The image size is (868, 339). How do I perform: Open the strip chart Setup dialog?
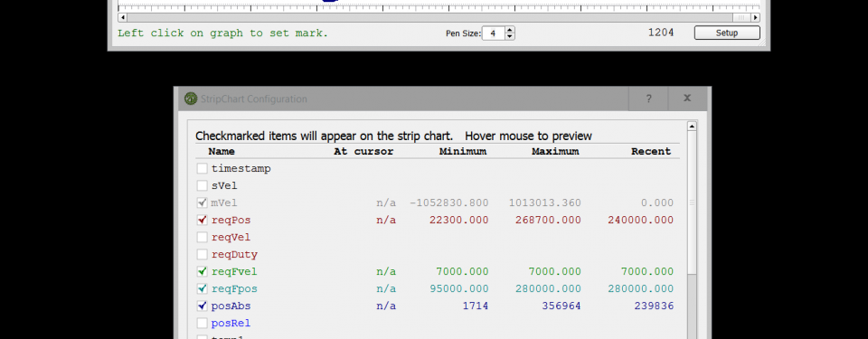[727, 33]
